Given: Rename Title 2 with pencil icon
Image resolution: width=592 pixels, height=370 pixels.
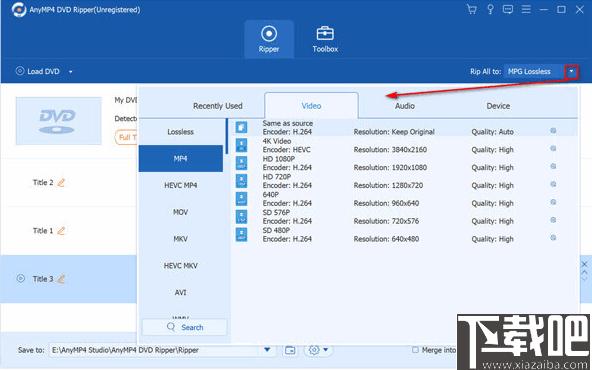Looking at the screenshot, I should pos(61,182).
